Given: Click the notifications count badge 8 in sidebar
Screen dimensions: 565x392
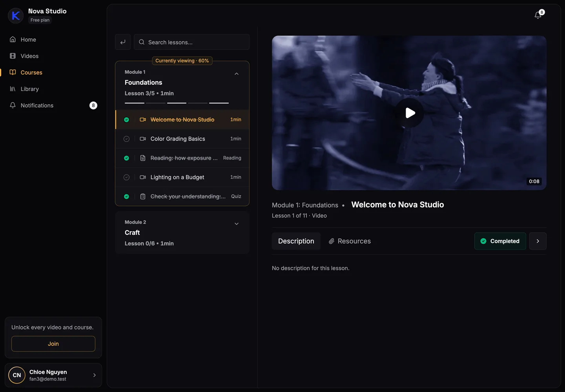Looking at the screenshot, I should point(93,105).
